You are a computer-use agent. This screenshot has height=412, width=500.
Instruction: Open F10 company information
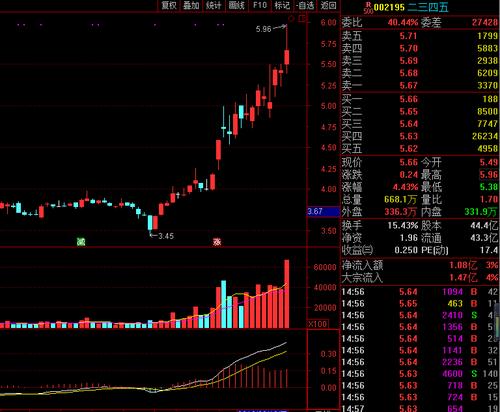coord(260,5)
